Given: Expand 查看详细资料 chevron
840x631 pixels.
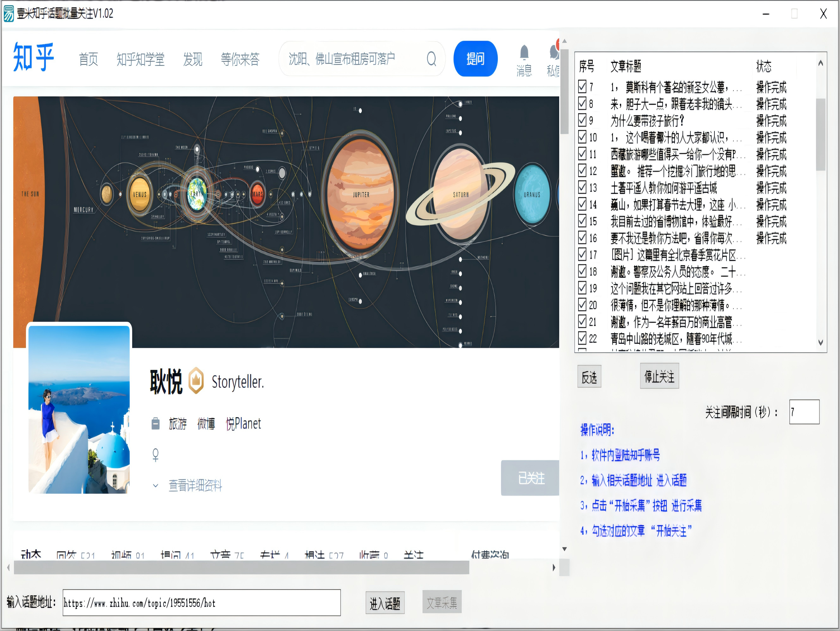Looking at the screenshot, I should point(155,486).
